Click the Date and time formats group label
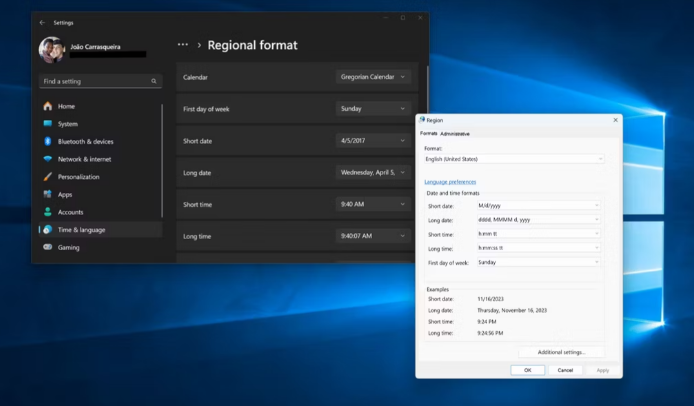This screenshot has height=406, width=694. click(x=453, y=193)
